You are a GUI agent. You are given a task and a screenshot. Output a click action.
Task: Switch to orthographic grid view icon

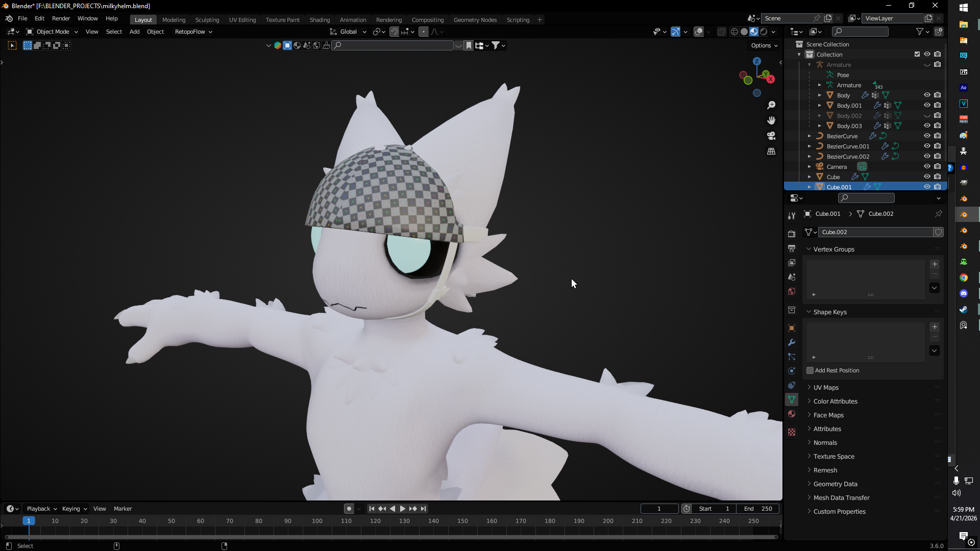tap(771, 152)
